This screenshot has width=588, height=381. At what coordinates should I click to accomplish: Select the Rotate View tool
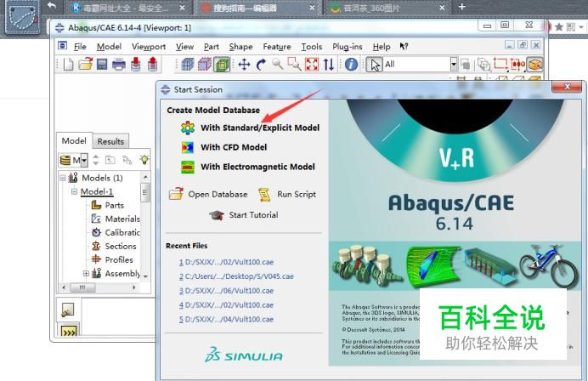(x=261, y=65)
